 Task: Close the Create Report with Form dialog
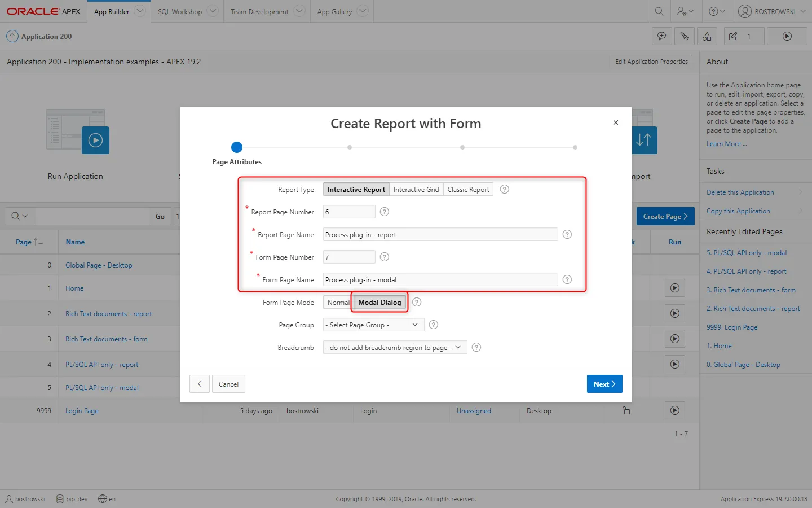pos(616,122)
